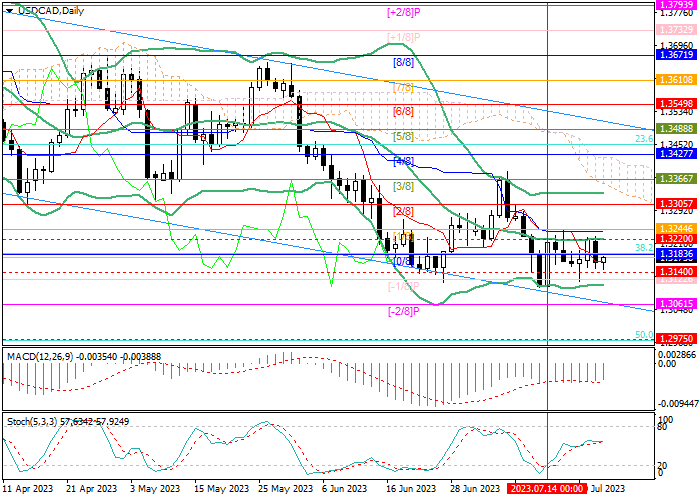The height and width of the screenshot is (500, 700).
Task: Select the 1.33667 olive price label
Action: point(677,179)
